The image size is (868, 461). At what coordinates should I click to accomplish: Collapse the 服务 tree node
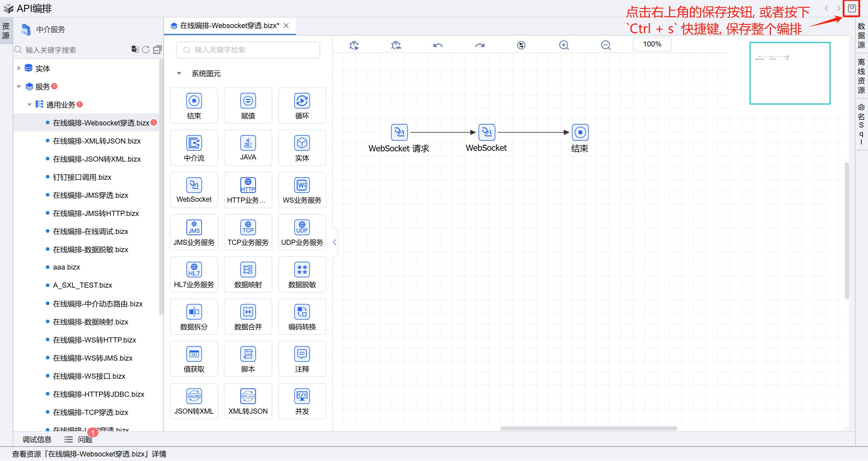[x=19, y=87]
